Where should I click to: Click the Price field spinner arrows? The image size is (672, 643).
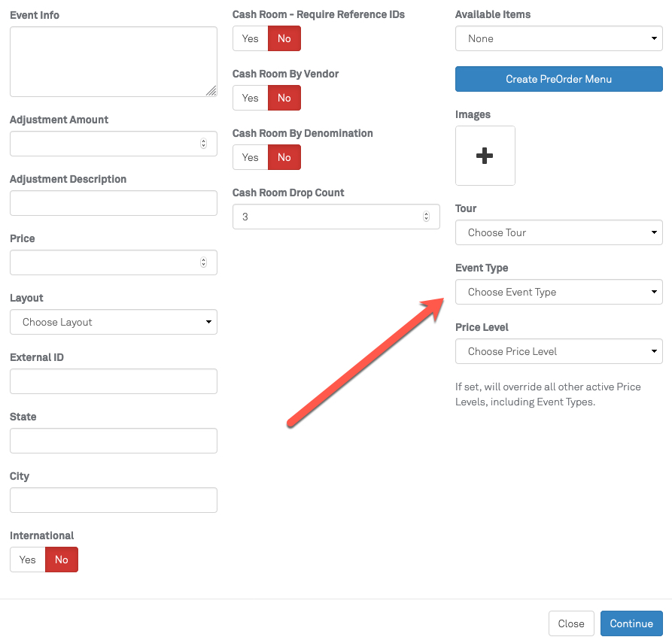203,262
